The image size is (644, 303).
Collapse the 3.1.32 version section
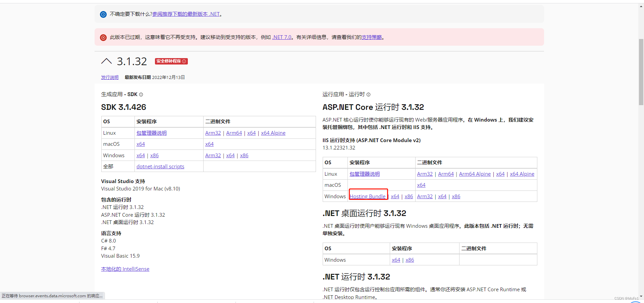106,61
